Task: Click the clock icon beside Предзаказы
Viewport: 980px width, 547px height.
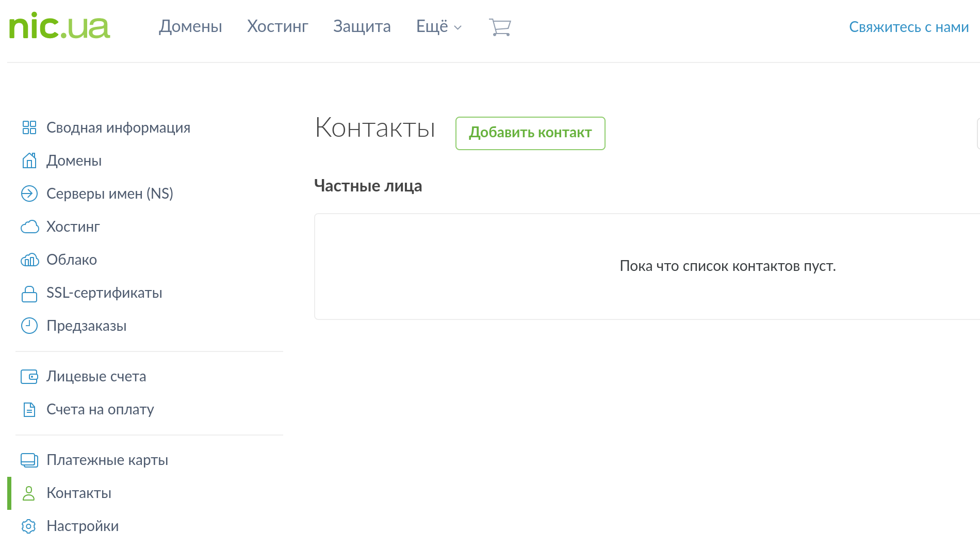Action: 29,326
